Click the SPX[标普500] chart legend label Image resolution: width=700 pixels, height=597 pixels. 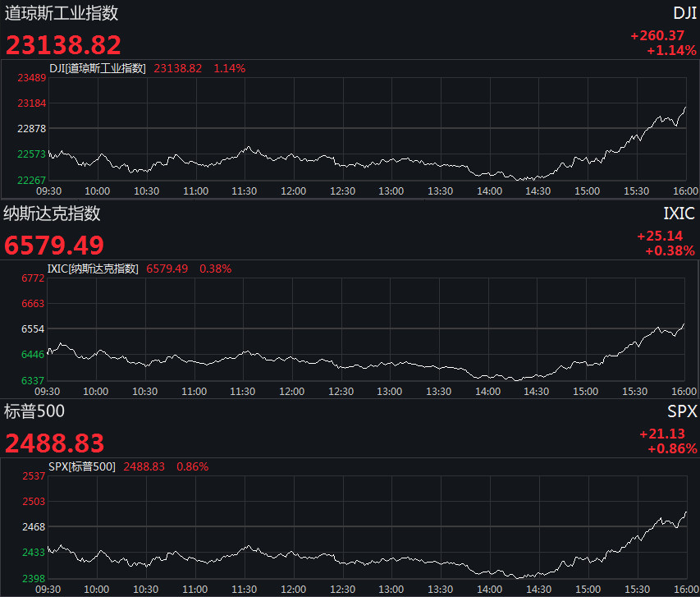82,466
